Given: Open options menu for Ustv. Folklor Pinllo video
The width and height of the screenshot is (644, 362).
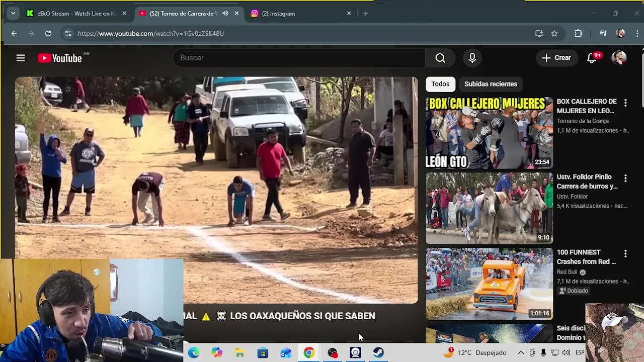Looking at the screenshot, I should coord(625,178).
